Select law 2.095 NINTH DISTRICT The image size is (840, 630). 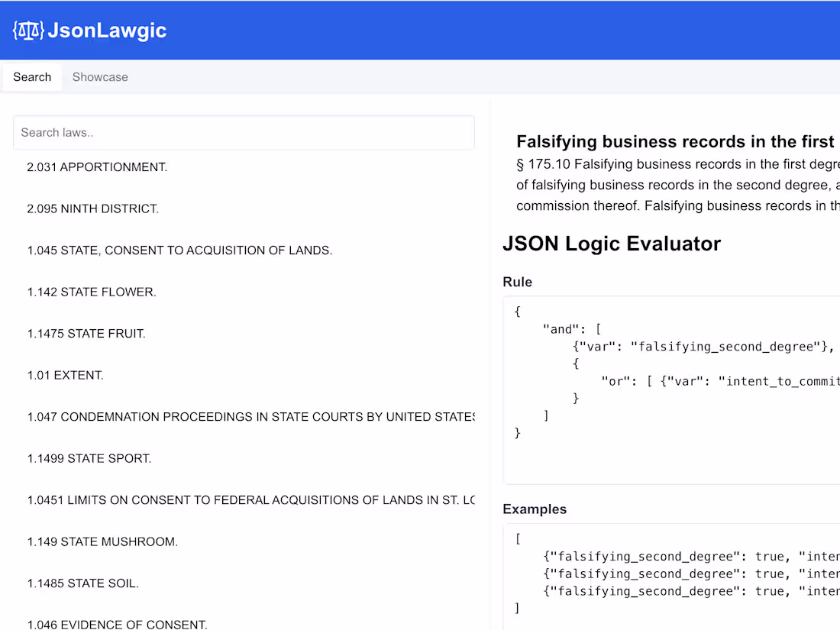[92, 208]
